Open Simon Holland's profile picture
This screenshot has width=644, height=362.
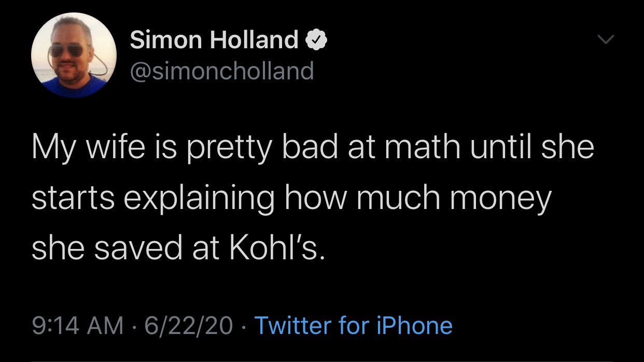point(74,55)
